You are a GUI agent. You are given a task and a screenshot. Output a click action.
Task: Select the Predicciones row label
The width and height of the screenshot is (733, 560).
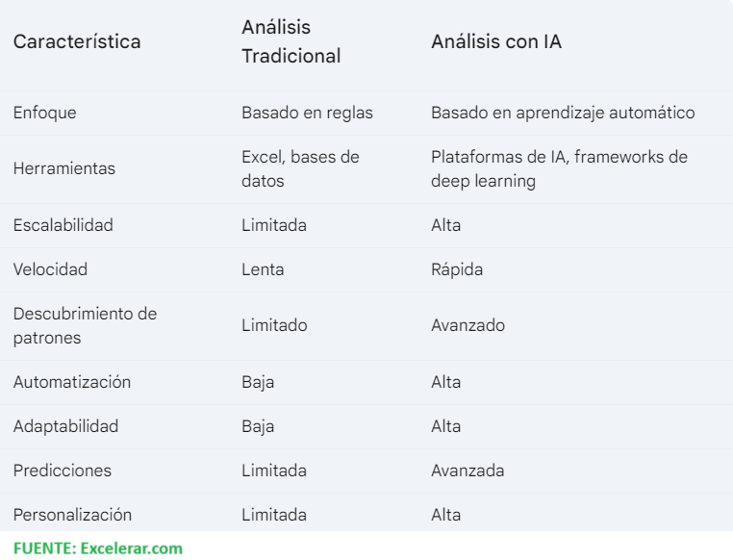tap(63, 471)
